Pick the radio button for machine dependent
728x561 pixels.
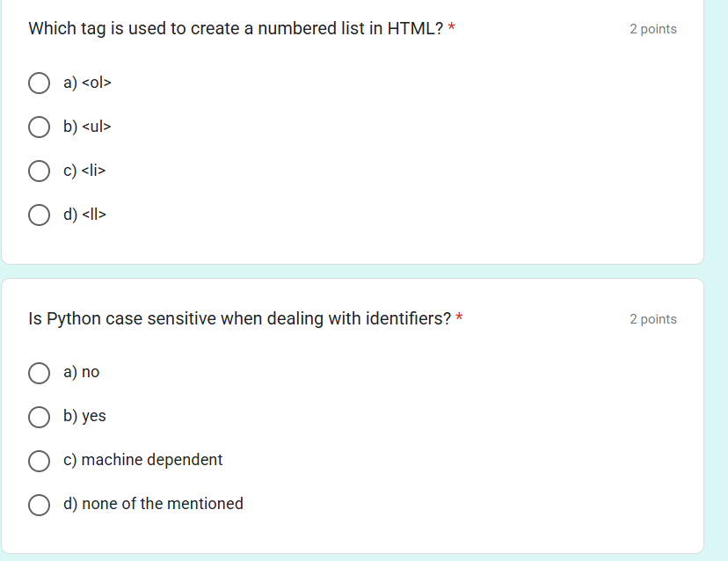pyautogui.click(x=39, y=461)
